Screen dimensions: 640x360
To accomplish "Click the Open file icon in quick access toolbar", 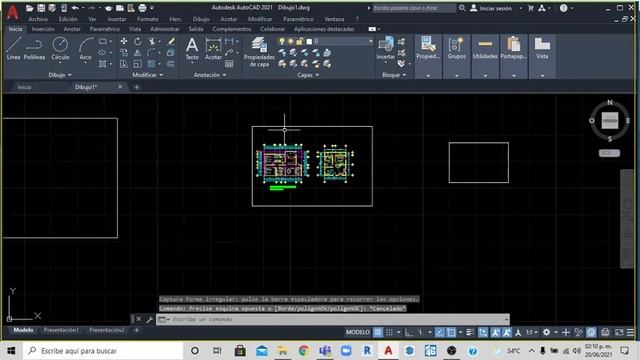I will pos(29,8).
